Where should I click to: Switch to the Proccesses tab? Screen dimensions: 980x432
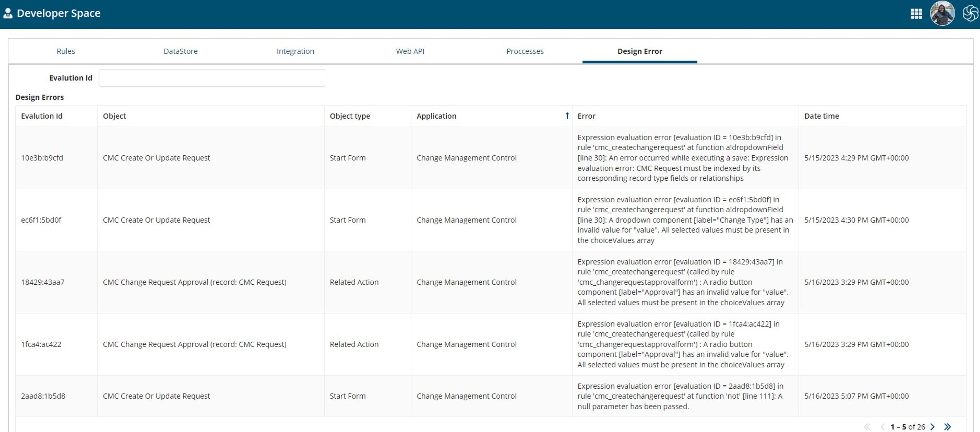click(x=525, y=51)
